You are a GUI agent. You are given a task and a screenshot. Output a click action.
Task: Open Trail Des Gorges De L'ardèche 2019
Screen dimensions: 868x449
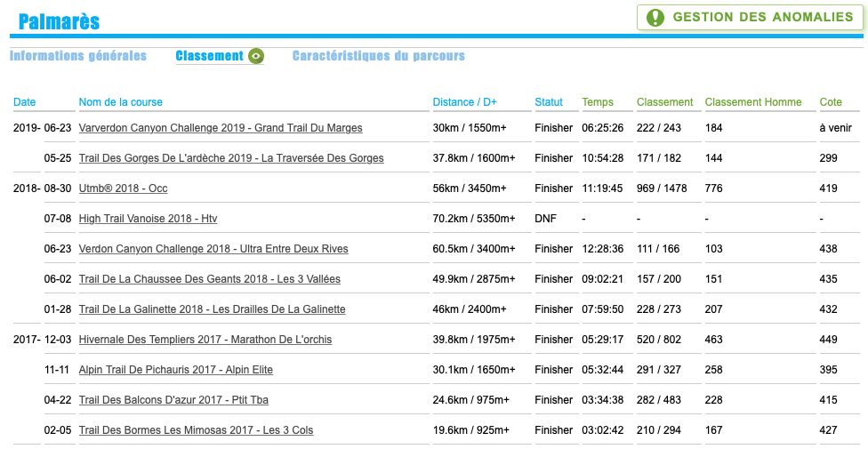coord(231,158)
